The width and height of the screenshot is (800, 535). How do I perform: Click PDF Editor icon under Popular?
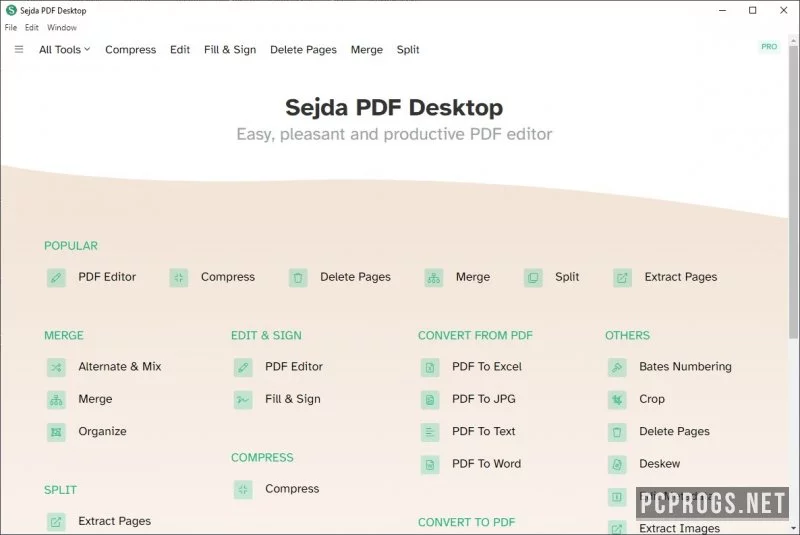click(56, 278)
